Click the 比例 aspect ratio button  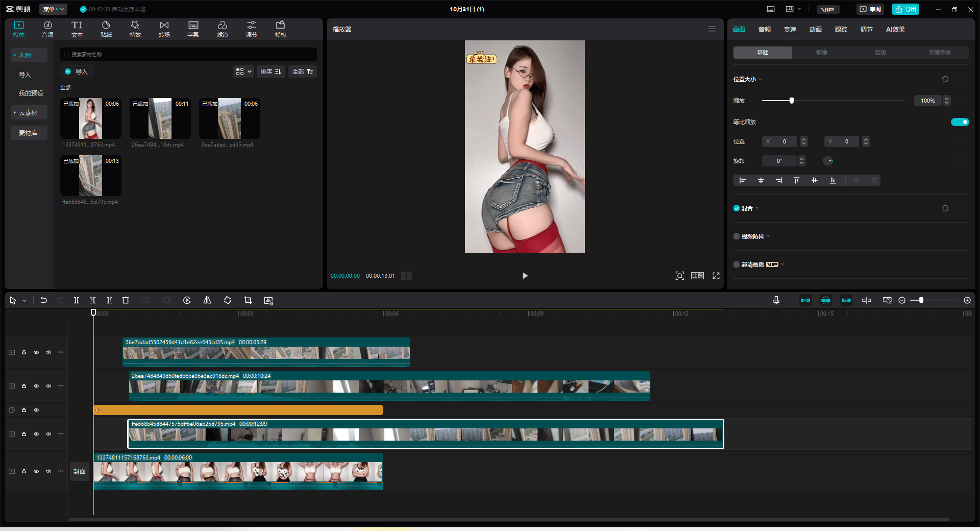697,276
